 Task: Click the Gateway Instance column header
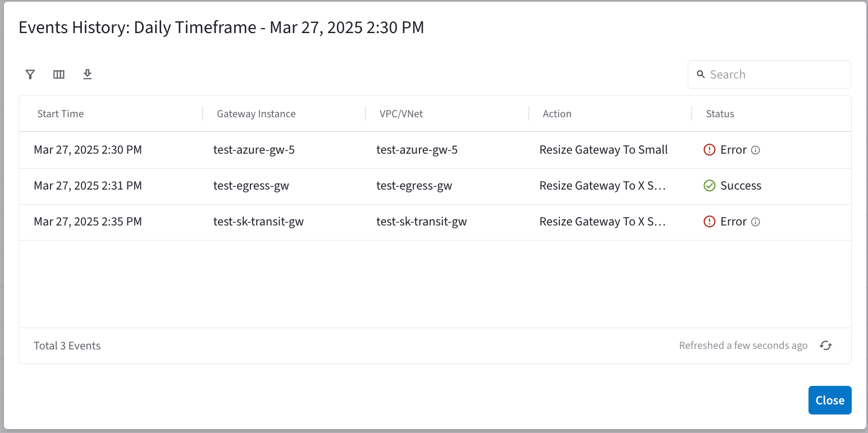(256, 114)
